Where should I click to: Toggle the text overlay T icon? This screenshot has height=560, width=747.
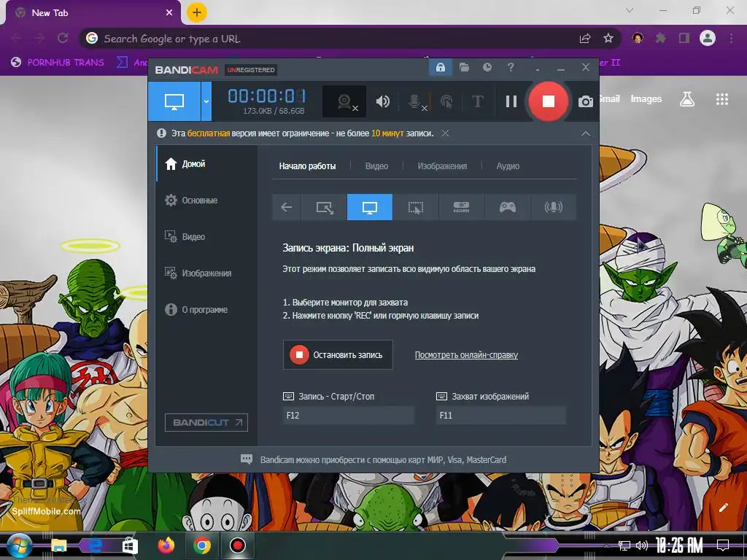477,101
